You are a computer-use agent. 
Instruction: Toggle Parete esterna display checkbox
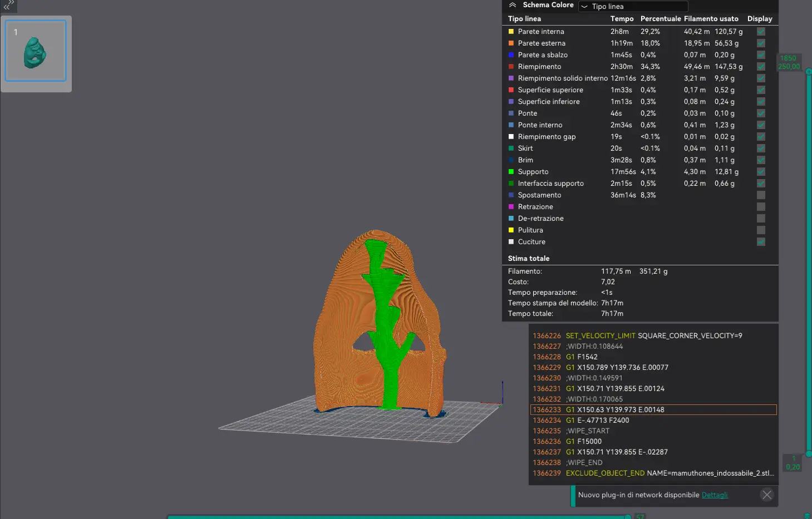click(x=761, y=43)
